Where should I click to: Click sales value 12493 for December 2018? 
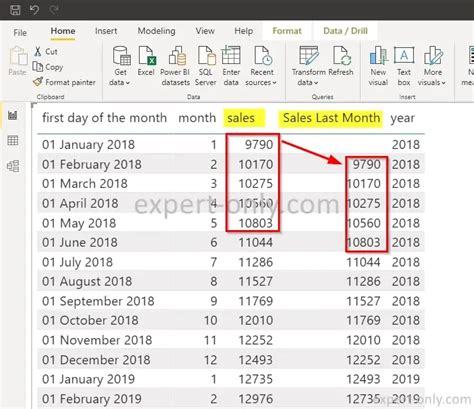256,360
